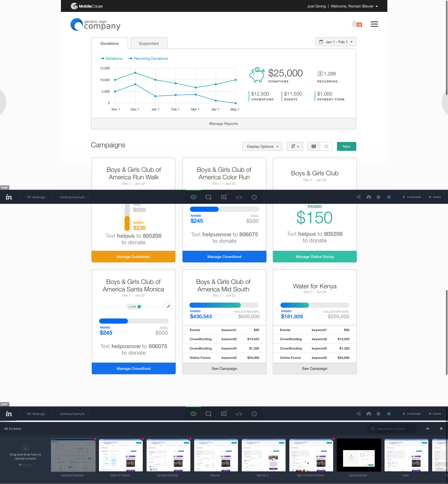448x484 pixels.
Task: Select the Donations tab
Action: [x=109, y=43]
